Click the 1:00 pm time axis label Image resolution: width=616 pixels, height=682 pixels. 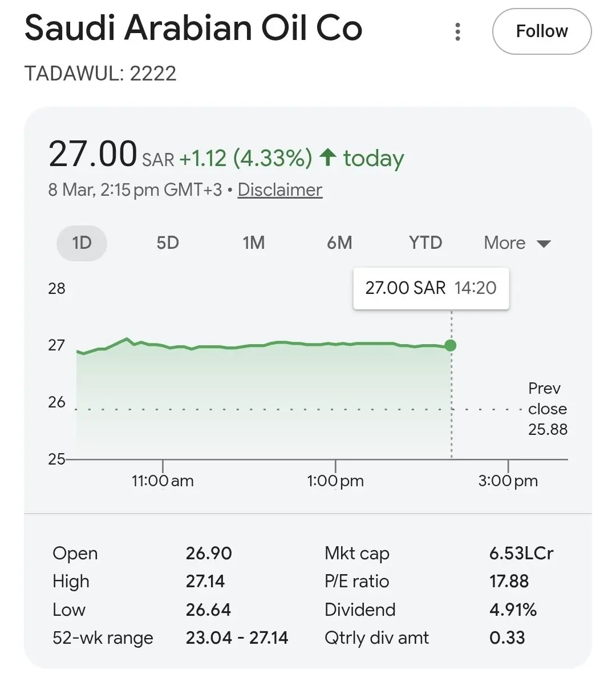tap(335, 481)
